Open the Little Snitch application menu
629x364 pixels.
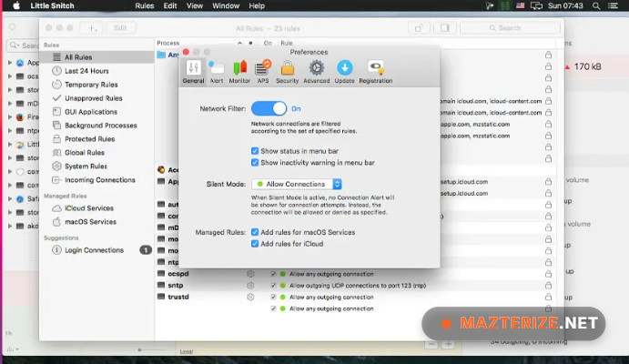[52, 5]
